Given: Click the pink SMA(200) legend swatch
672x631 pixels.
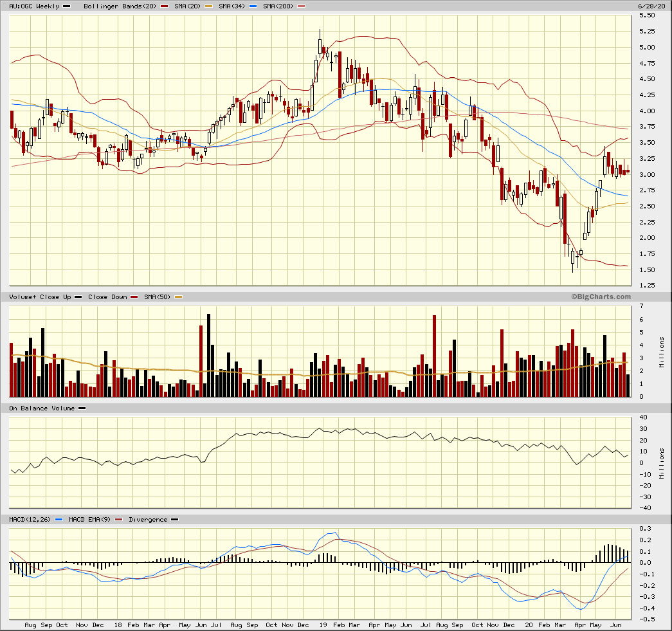Looking at the screenshot, I should [302, 6].
